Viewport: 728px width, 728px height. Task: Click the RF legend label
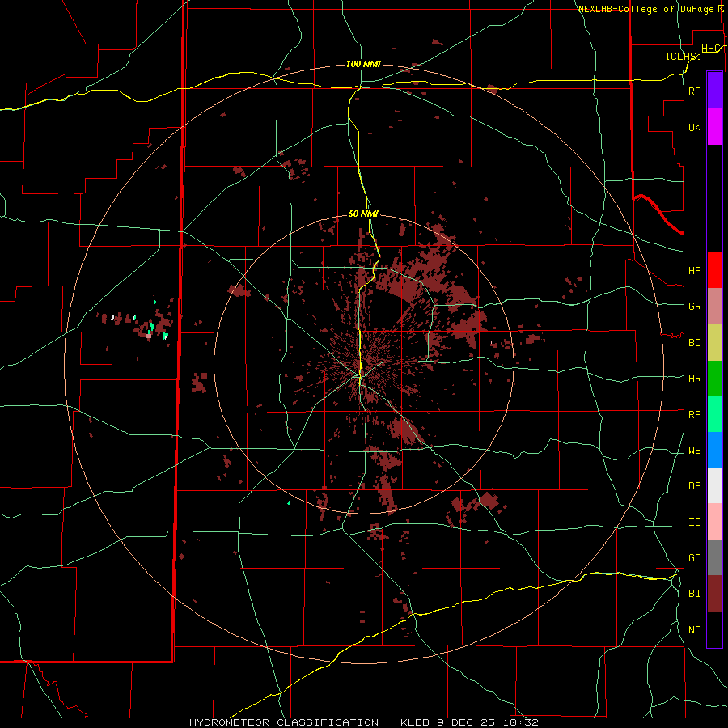[x=694, y=91]
